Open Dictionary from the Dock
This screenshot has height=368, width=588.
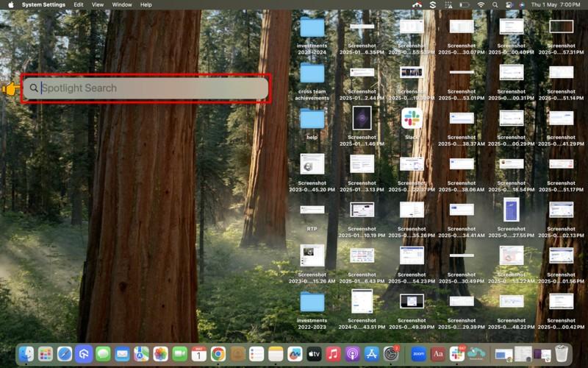[x=437, y=354]
